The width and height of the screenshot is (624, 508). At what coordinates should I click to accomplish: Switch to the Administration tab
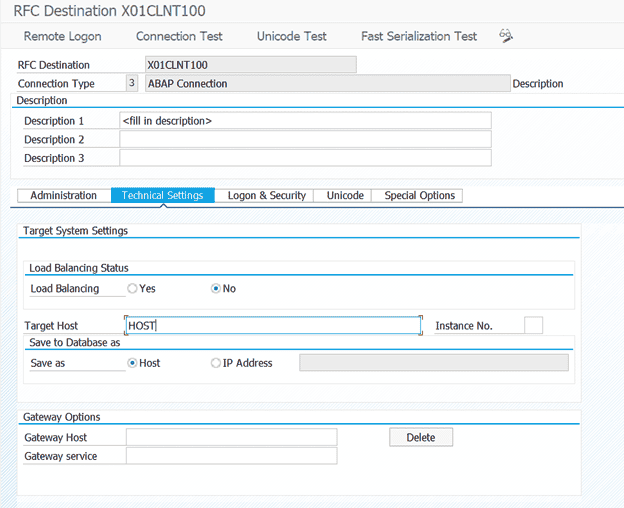(x=63, y=196)
